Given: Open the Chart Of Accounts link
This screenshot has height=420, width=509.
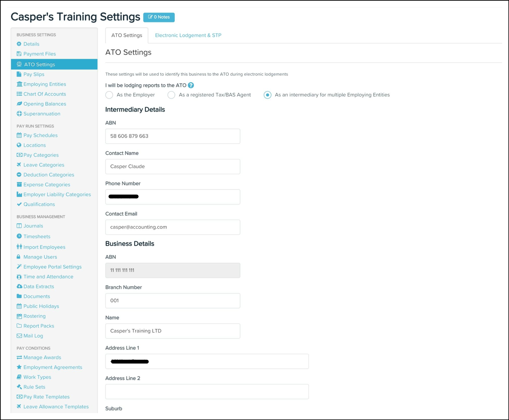Looking at the screenshot, I should pos(44,94).
